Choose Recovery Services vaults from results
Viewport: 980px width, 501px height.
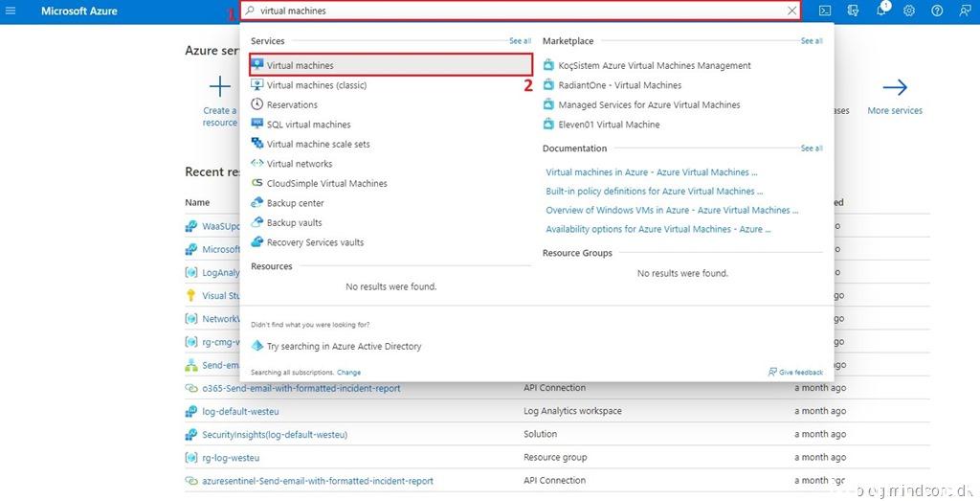pos(315,242)
